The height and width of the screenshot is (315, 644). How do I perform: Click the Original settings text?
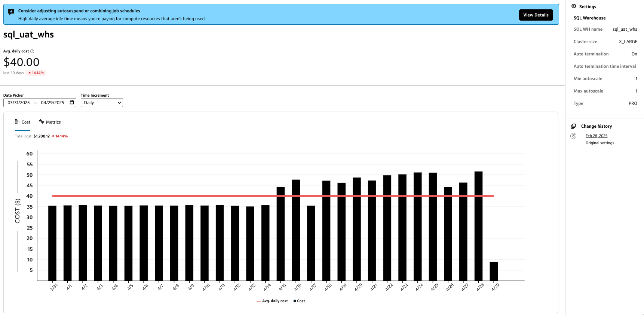(600, 143)
